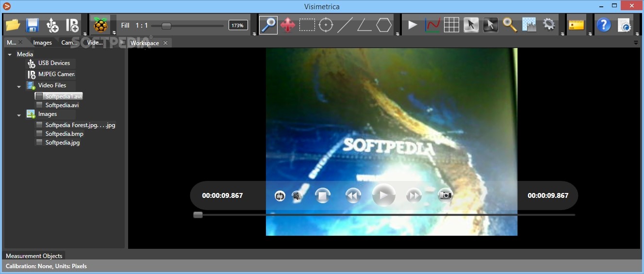Save with the floppy disk icon
This screenshot has height=274, width=644.
[x=33, y=25]
